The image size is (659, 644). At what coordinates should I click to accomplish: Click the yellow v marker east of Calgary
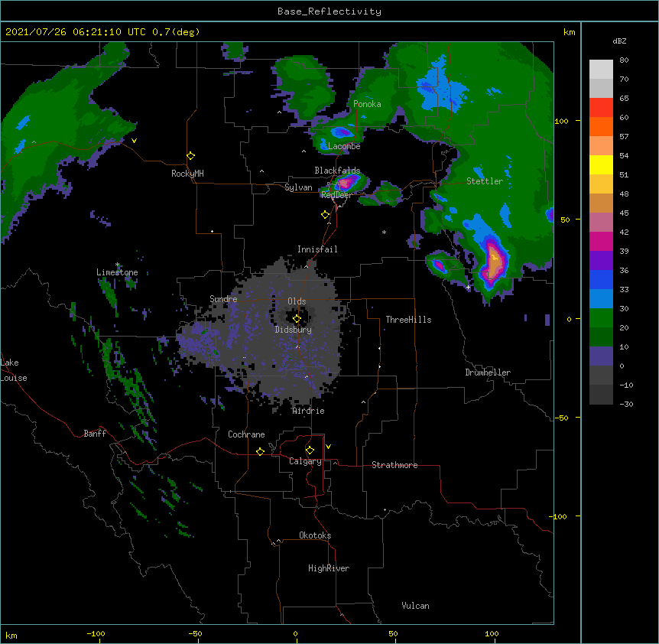[328, 447]
